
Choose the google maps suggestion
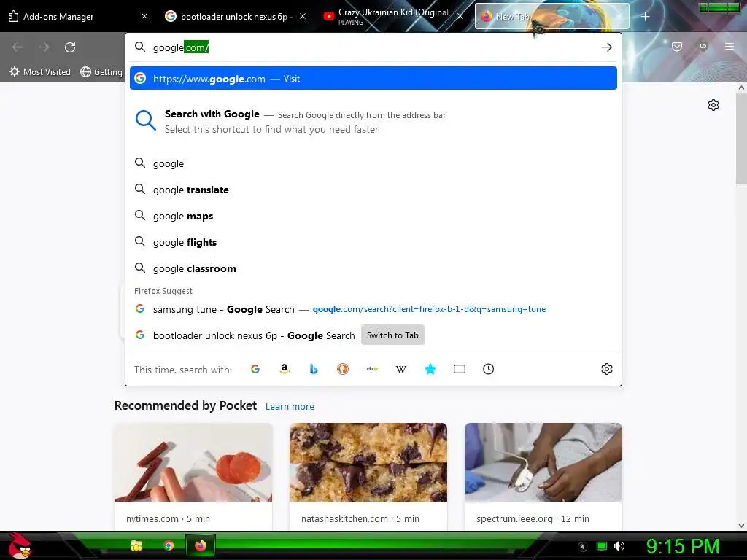373,216
